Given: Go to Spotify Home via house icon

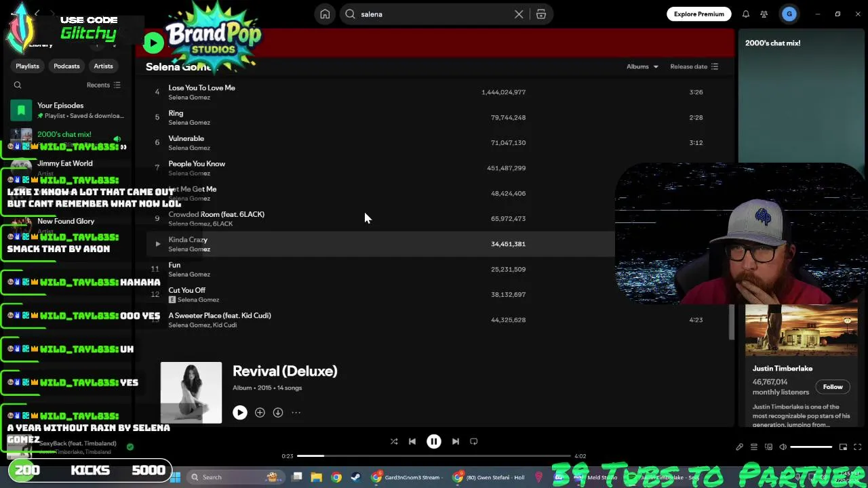Looking at the screenshot, I should click(325, 14).
